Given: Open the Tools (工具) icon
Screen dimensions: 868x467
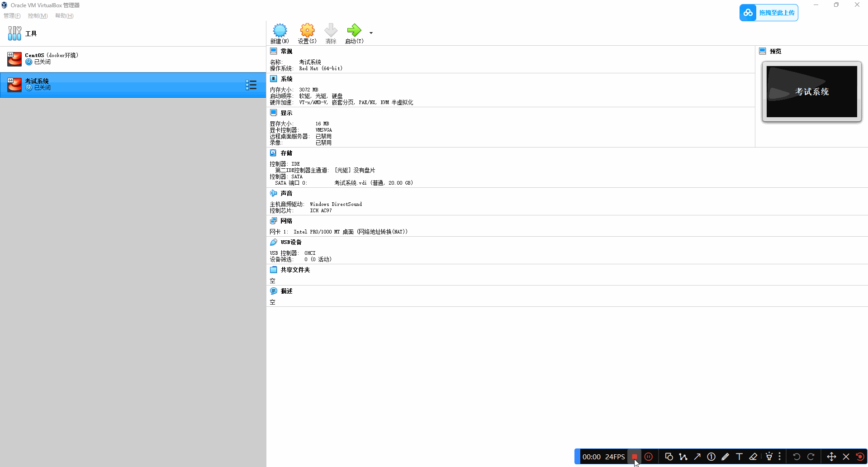Looking at the screenshot, I should 14,33.
